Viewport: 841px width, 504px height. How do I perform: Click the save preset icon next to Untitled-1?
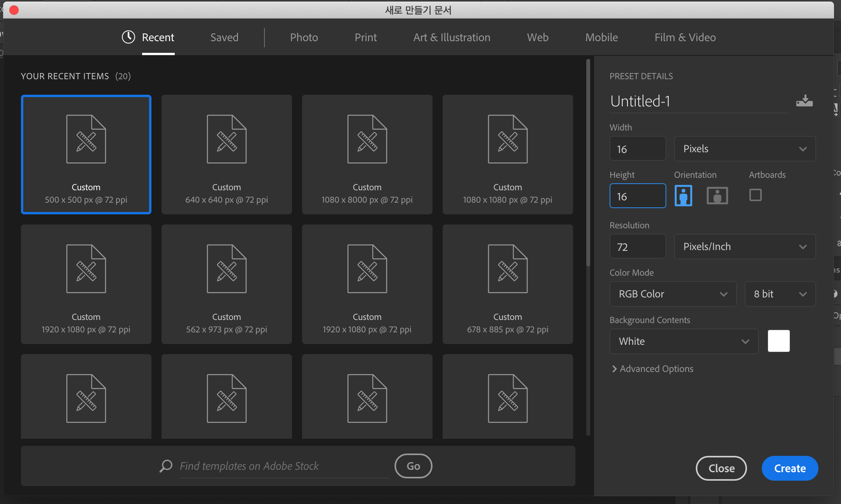coord(804,101)
